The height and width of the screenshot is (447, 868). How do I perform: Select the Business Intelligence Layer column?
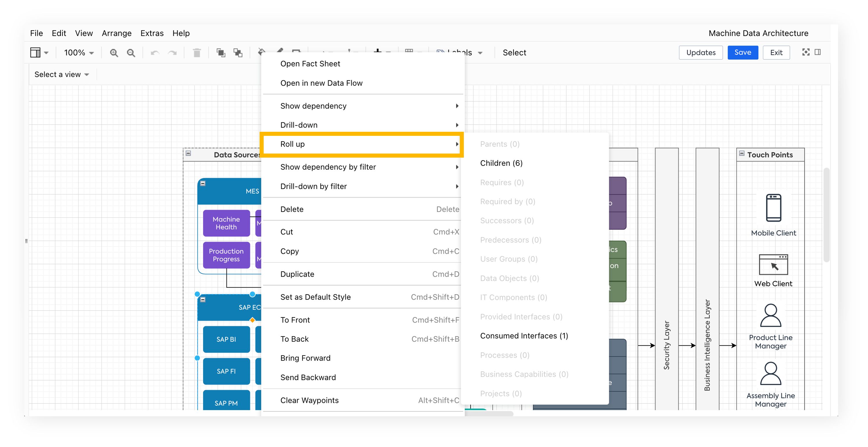(x=707, y=279)
